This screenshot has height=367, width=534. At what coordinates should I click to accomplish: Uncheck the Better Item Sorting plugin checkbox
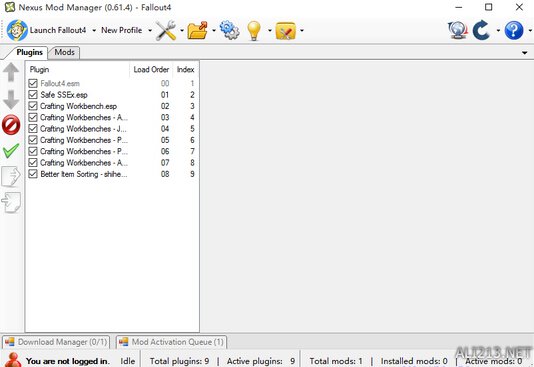[x=33, y=174]
